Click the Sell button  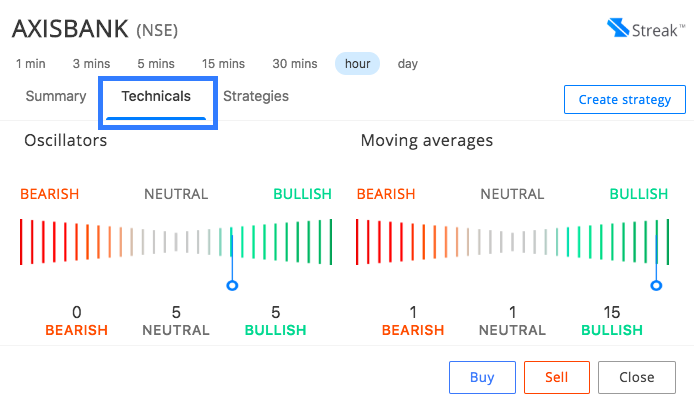[556, 377]
